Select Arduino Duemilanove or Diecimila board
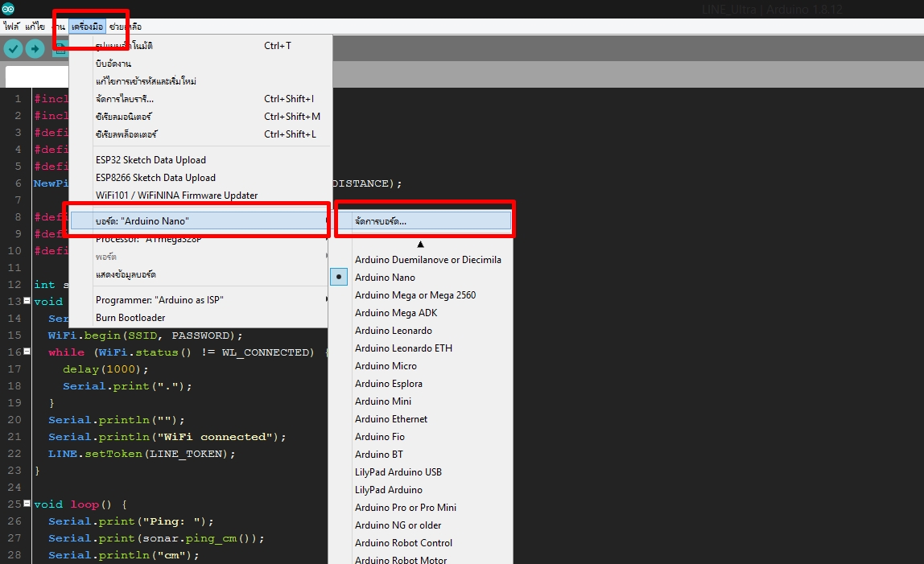This screenshot has height=564, width=924. tap(428, 260)
